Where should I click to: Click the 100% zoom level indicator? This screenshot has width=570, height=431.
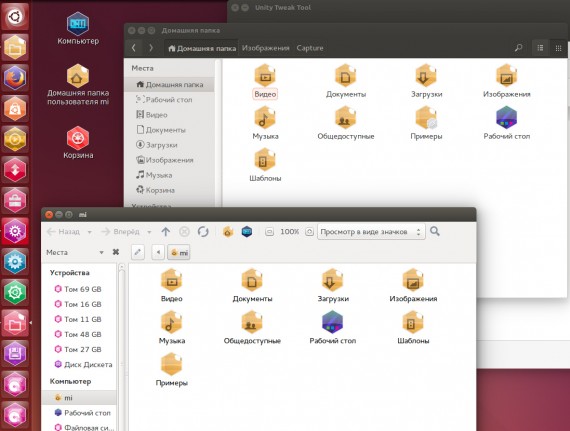point(289,231)
